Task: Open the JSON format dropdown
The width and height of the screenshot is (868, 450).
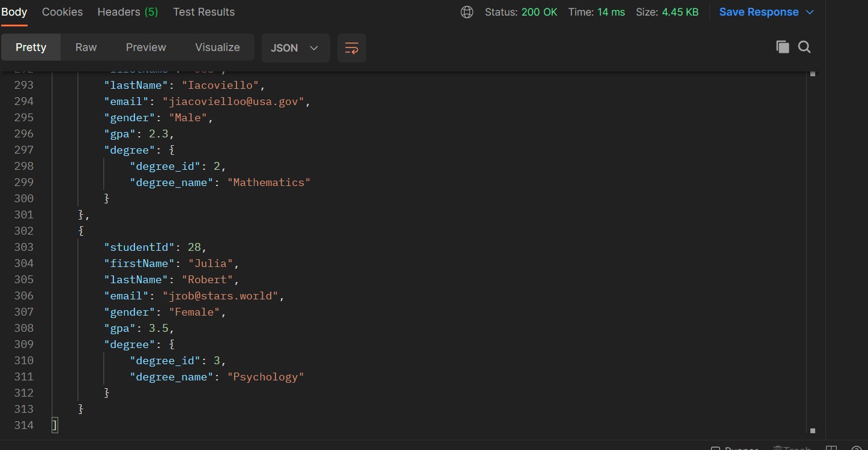Action: coord(295,48)
